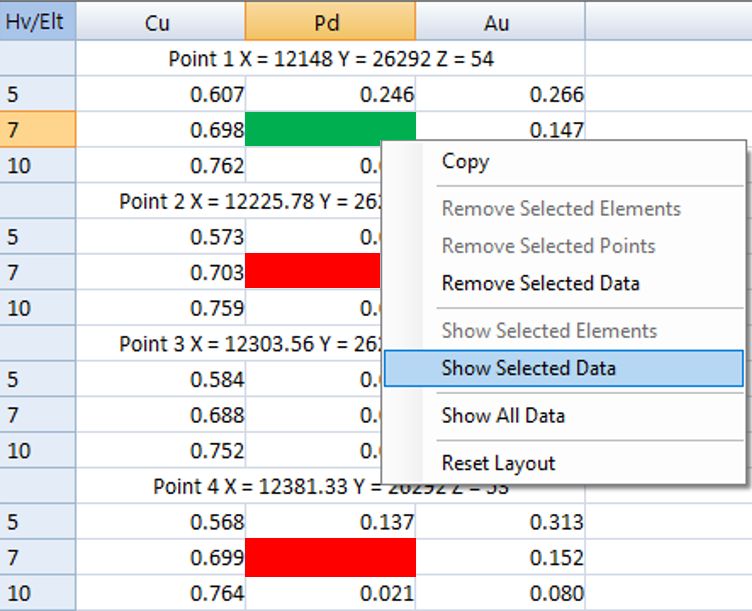Choose Remove Selected Data menu entry
Image resolution: width=752 pixels, height=611 pixels.
tap(540, 283)
